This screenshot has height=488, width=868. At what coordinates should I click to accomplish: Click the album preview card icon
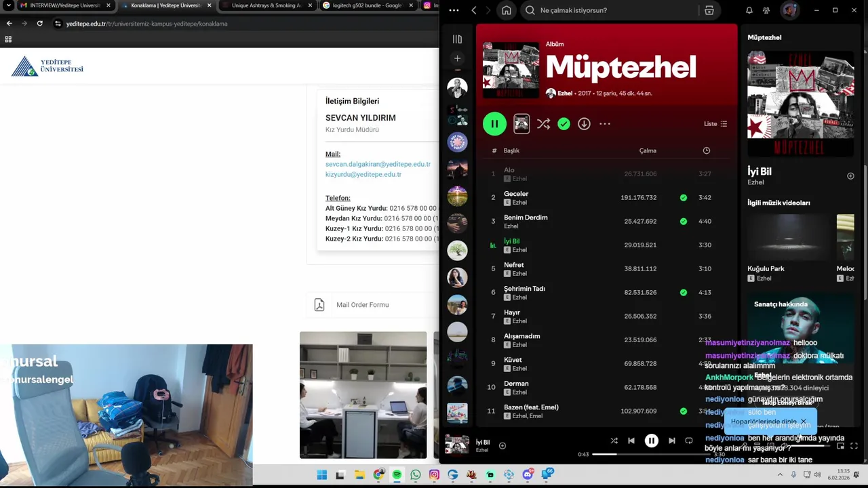(521, 124)
